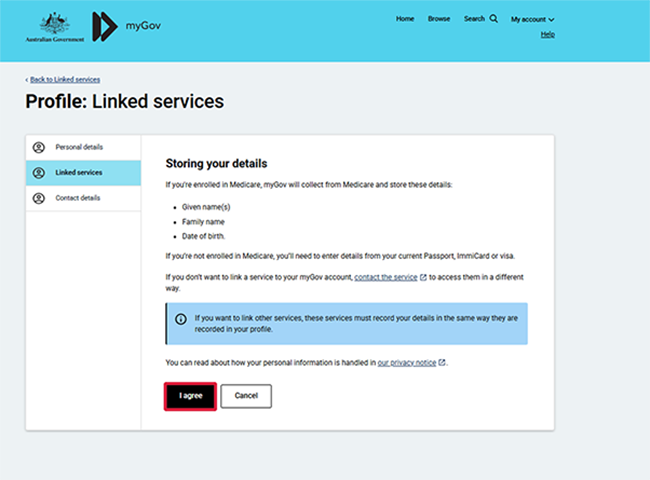This screenshot has height=480, width=650.
Task: Open our privacy notice link
Action: pos(406,362)
